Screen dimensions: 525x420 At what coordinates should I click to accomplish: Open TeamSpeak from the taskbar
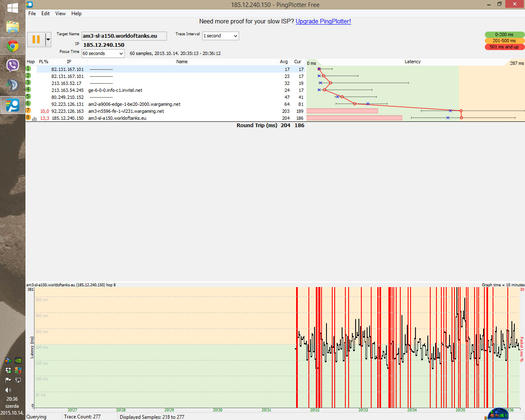tap(12, 85)
